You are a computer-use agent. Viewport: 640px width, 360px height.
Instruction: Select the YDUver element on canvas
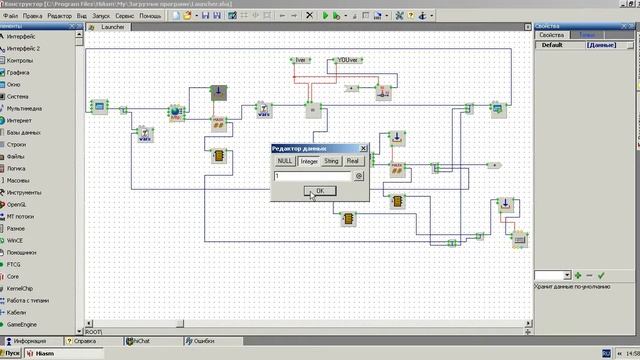click(x=348, y=60)
